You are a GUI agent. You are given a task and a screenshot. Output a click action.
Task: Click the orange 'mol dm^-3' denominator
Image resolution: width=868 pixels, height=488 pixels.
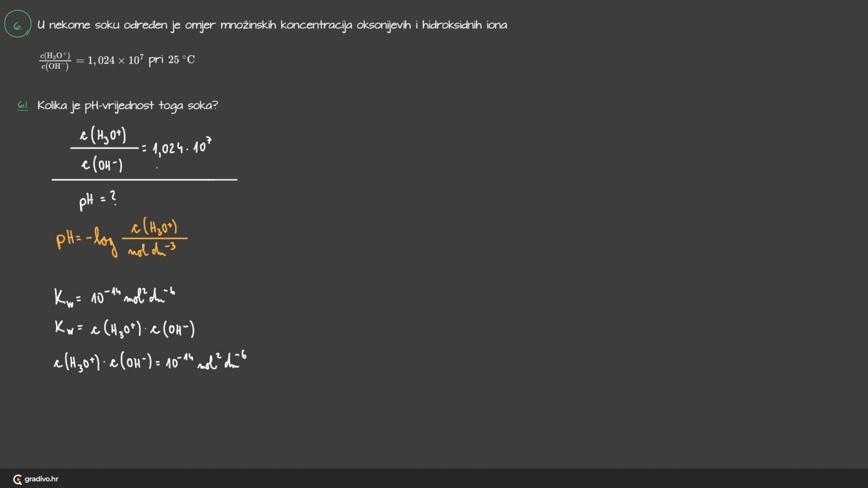coord(151,250)
